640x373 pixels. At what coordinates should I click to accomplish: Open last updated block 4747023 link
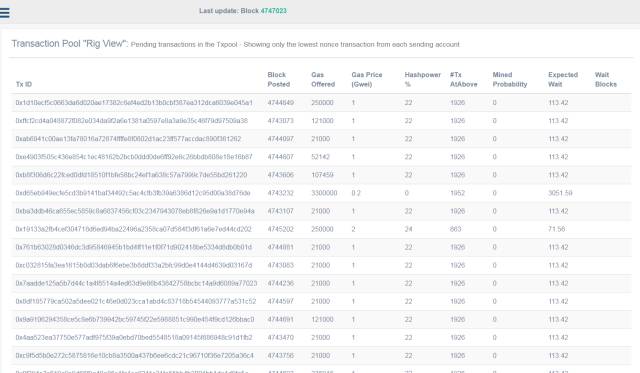pos(273,11)
